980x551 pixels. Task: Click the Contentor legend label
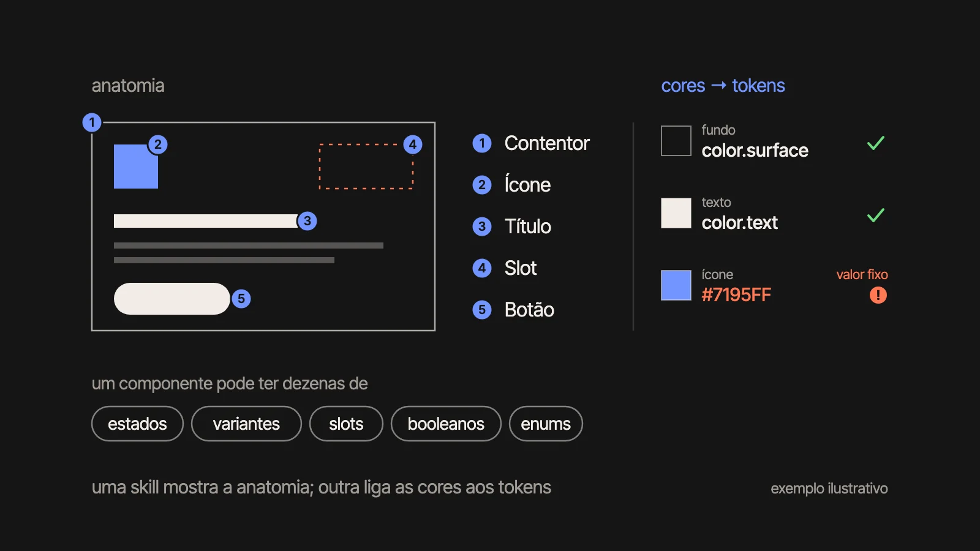547,143
